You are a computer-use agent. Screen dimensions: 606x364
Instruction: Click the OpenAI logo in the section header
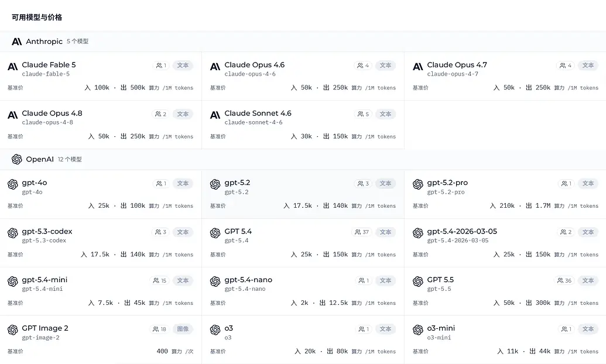pos(16,159)
